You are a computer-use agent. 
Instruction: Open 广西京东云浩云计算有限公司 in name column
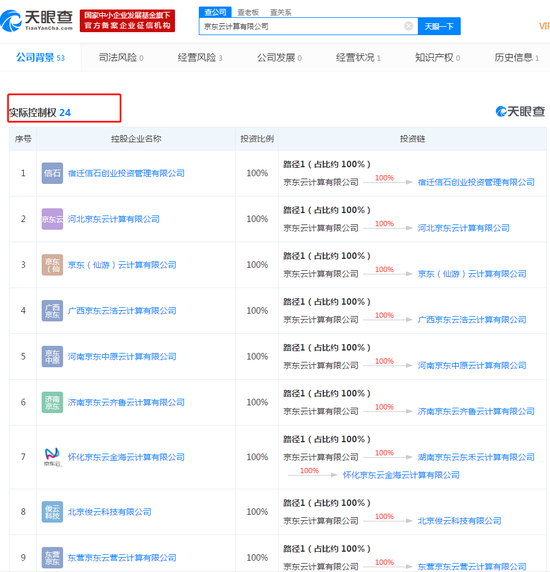[122, 311]
